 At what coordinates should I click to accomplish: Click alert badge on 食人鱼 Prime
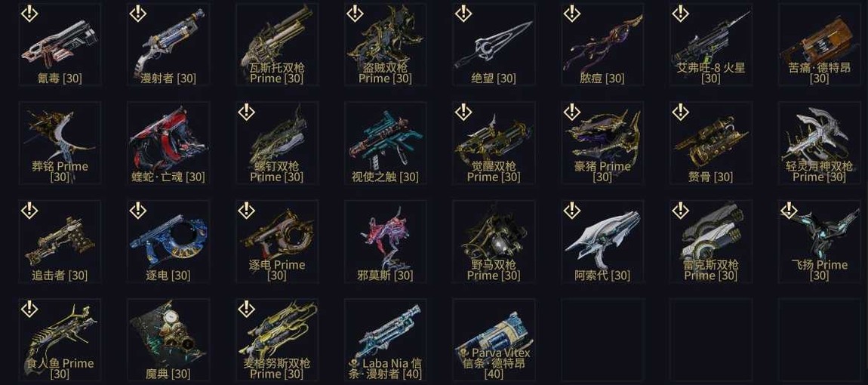point(29,309)
